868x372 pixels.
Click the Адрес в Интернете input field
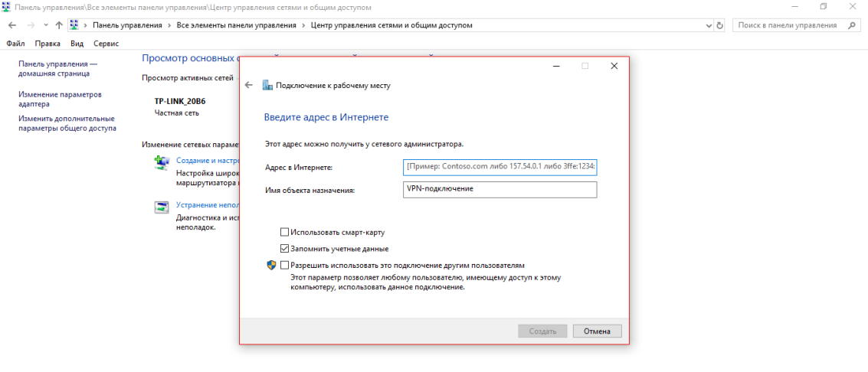pos(500,168)
